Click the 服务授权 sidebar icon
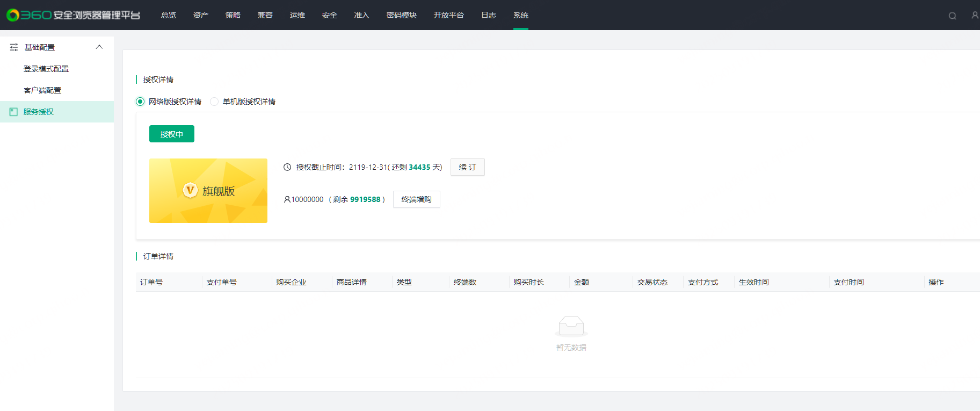The image size is (980, 411). (x=14, y=112)
